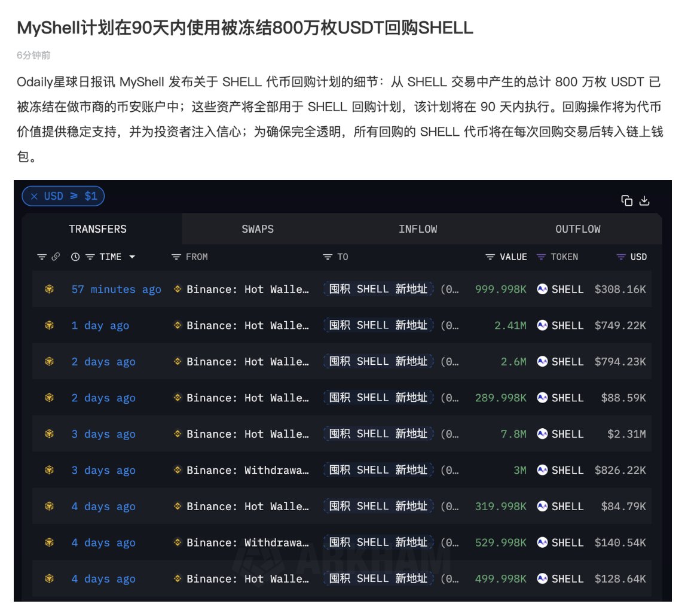Click SHELL token icon in 999.998K row

point(542,289)
